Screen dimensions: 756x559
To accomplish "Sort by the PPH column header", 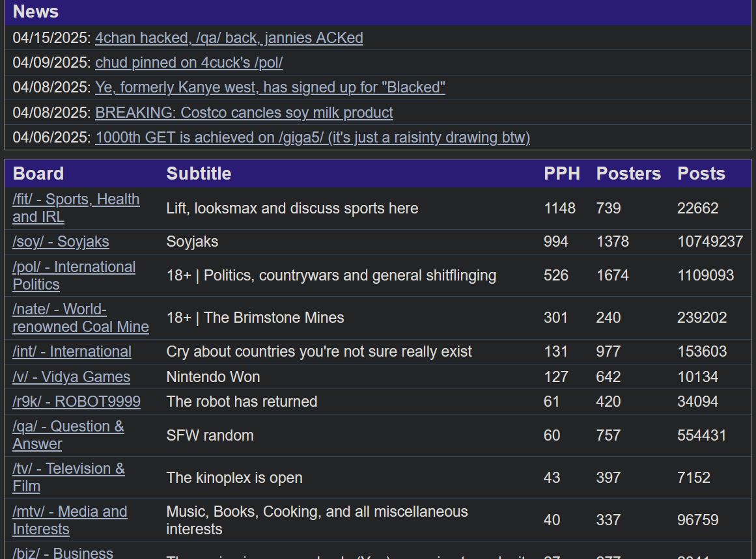I will pyautogui.click(x=561, y=173).
